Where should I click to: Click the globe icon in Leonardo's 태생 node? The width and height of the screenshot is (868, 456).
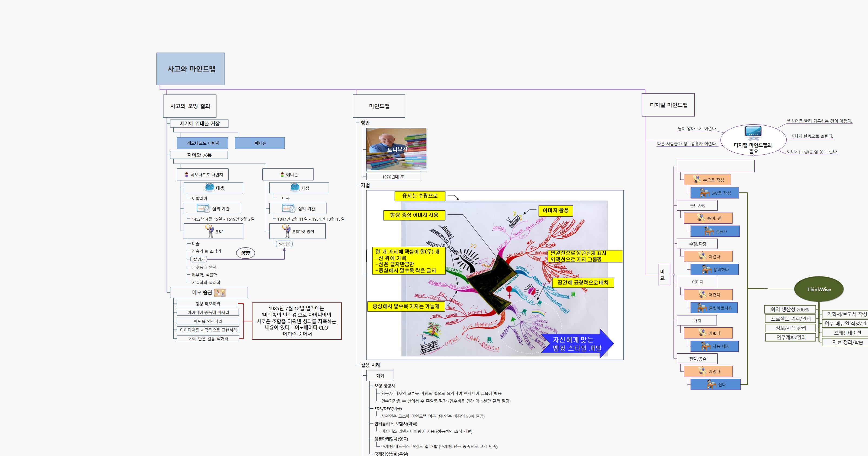point(210,188)
